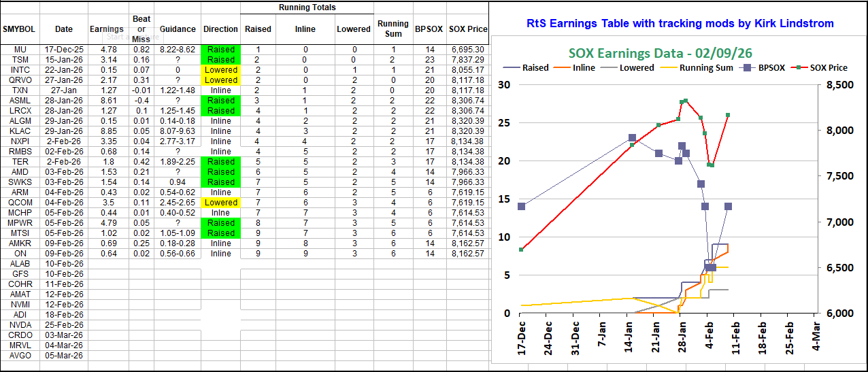Click the green Raised cell for MU
This screenshot has height=372, width=868.
(x=221, y=50)
